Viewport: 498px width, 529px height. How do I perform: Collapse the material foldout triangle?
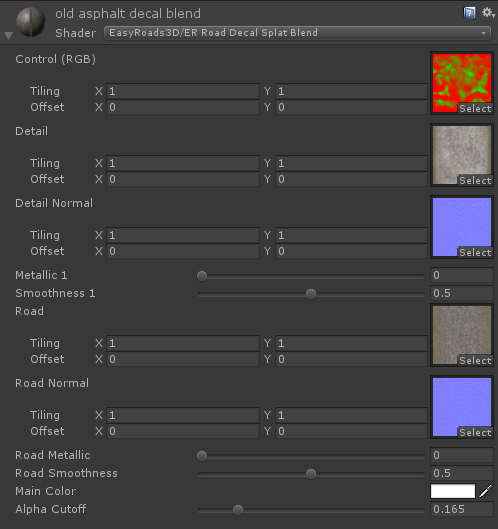point(8,35)
